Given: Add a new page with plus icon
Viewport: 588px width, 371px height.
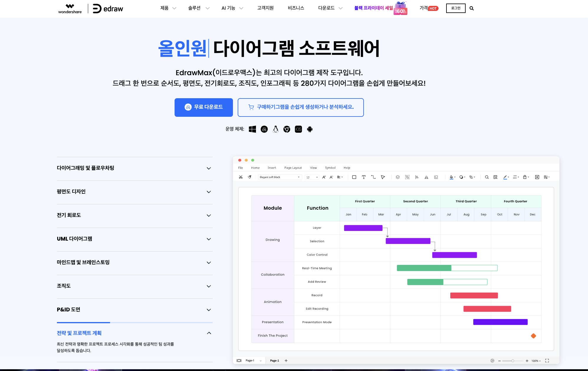Looking at the screenshot, I should (286, 361).
